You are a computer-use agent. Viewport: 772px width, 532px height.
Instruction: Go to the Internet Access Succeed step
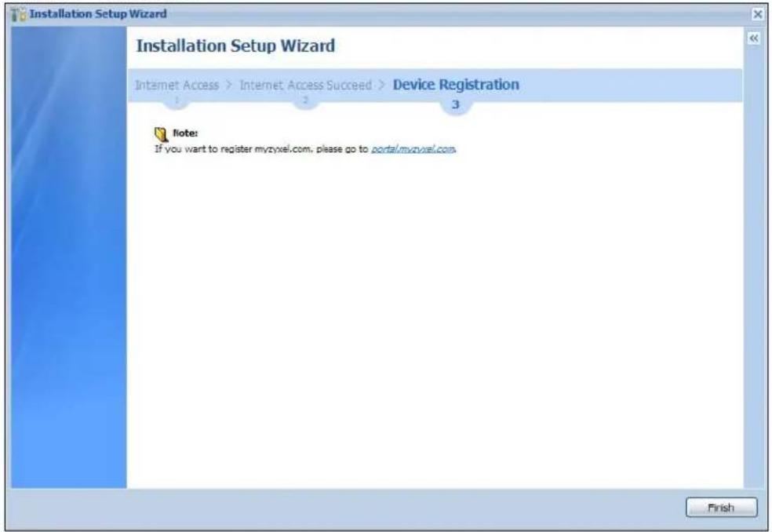coord(305,86)
